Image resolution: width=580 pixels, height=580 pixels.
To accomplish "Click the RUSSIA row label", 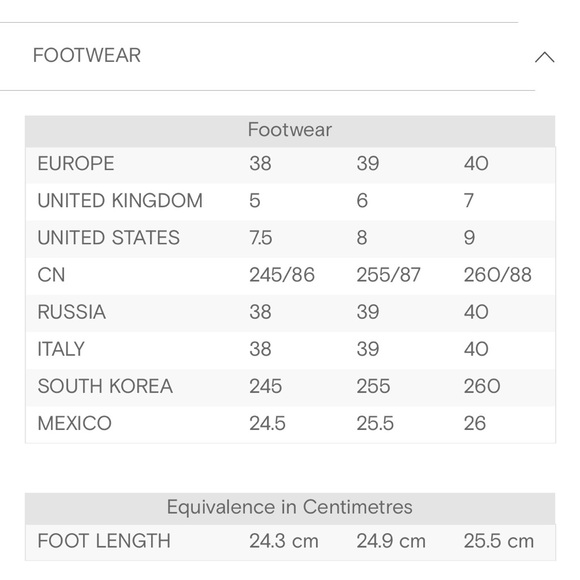I will [x=72, y=312].
